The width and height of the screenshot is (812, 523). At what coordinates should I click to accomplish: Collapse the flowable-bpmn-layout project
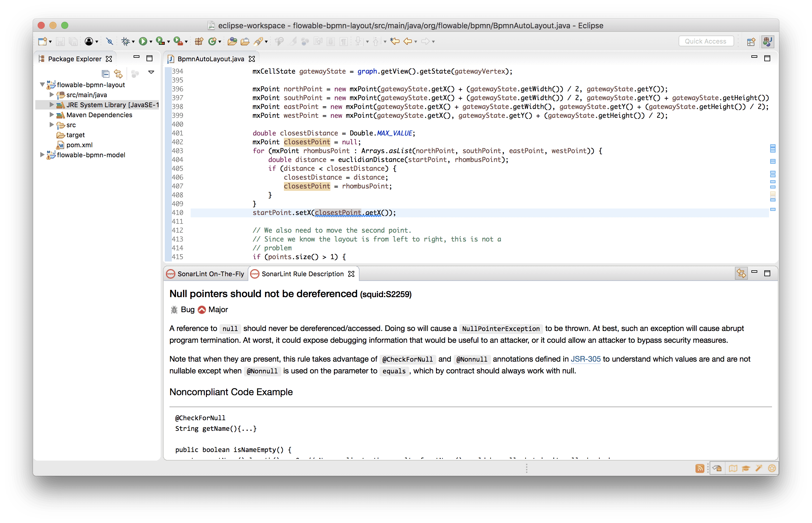point(42,85)
